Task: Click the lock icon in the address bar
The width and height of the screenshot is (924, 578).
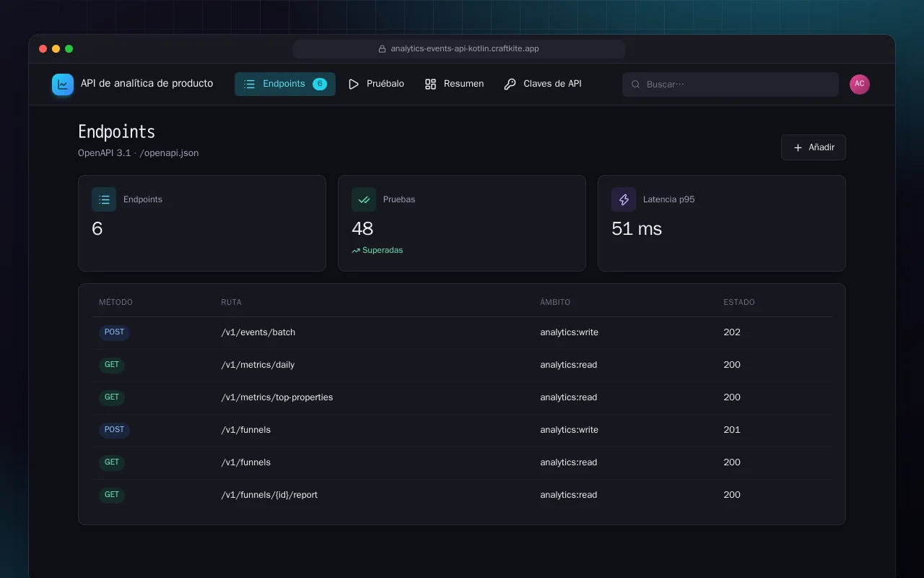Action: (383, 49)
